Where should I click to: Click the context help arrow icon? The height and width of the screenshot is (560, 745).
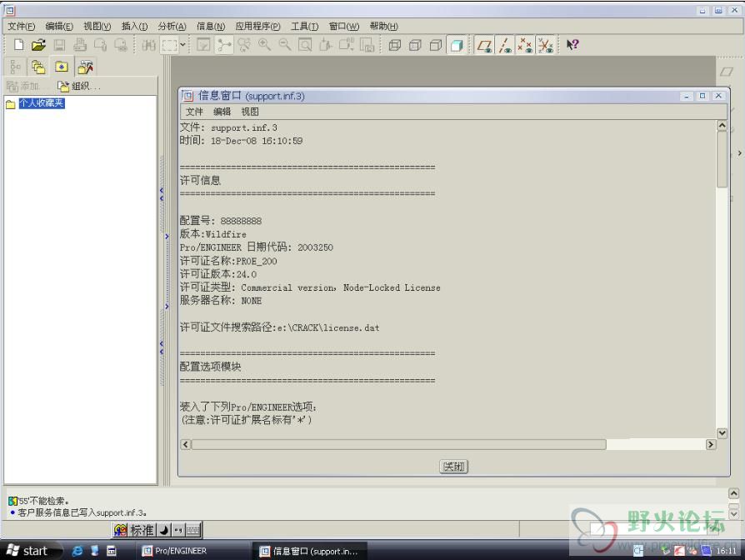tap(572, 45)
